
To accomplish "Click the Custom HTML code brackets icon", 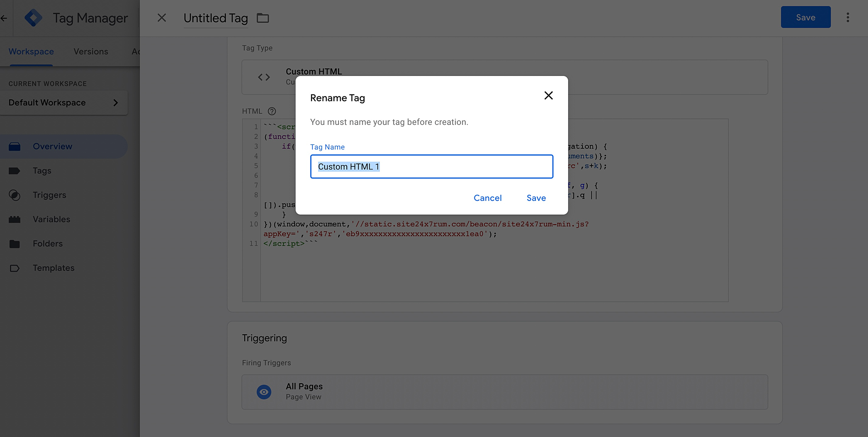I will (x=264, y=77).
